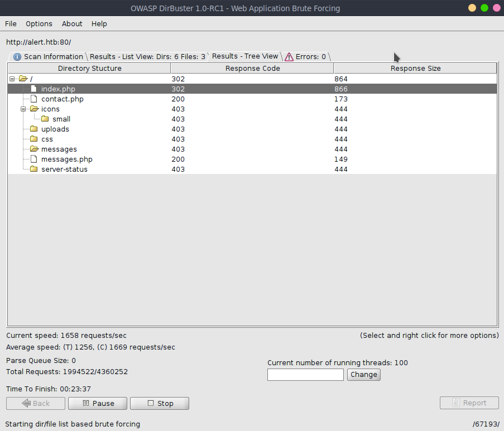Click the Change threads button
The width and height of the screenshot is (504, 431).
[364, 375]
